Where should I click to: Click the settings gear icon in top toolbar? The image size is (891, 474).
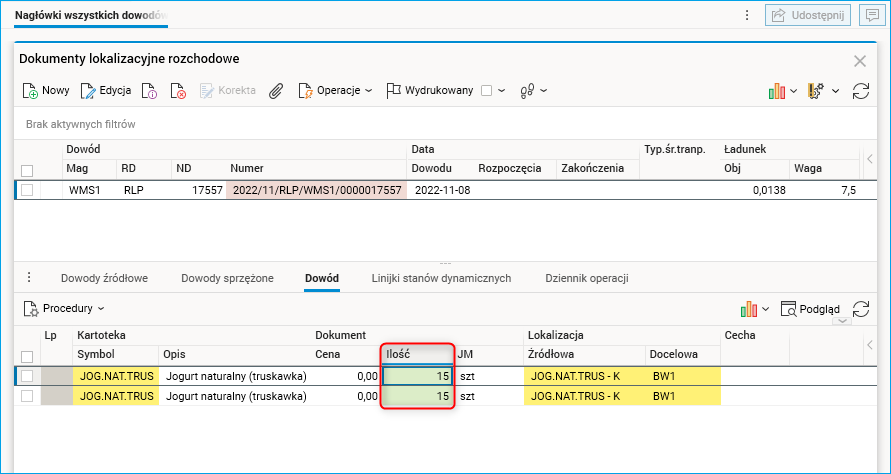pyautogui.click(x=816, y=92)
